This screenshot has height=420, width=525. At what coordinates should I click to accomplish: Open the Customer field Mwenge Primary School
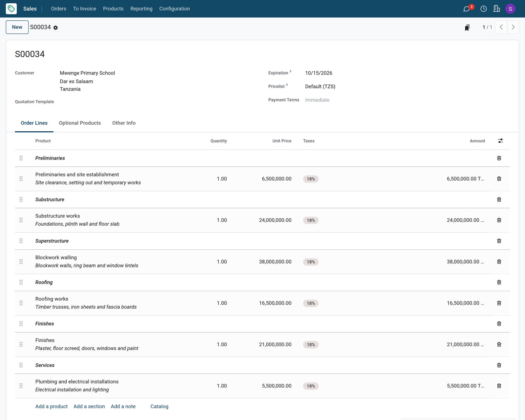pyautogui.click(x=87, y=73)
